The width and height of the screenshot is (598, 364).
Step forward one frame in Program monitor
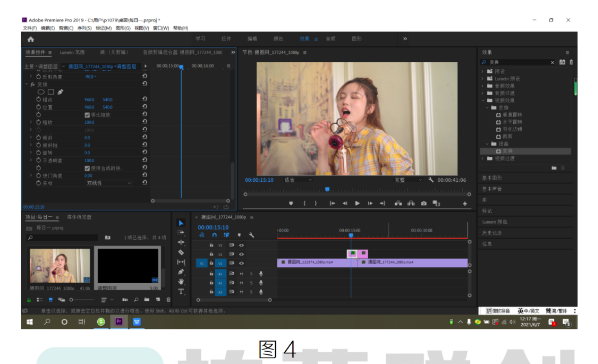370,203
